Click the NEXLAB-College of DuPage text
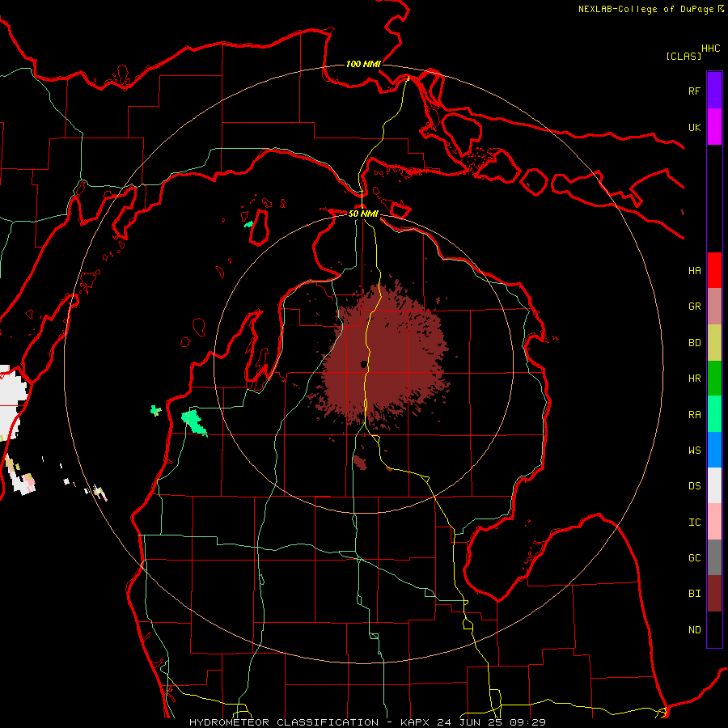The height and width of the screenshot is (728, 728). [645, 9]
